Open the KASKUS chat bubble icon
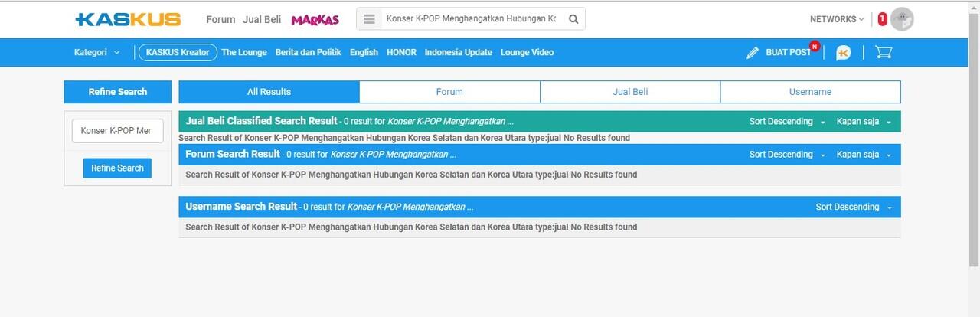The width and height of the screenshot is (980, 317). (x=843, y=53)
